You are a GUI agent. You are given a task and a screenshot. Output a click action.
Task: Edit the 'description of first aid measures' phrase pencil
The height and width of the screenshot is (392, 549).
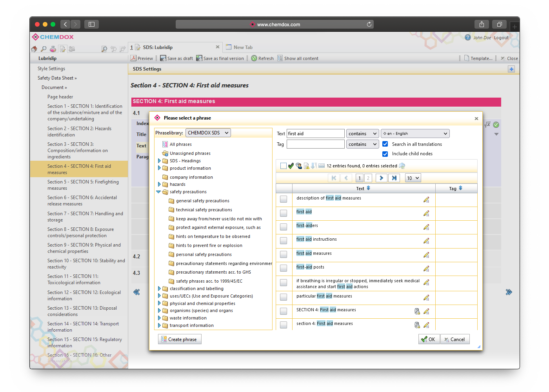tap(426, 200)
